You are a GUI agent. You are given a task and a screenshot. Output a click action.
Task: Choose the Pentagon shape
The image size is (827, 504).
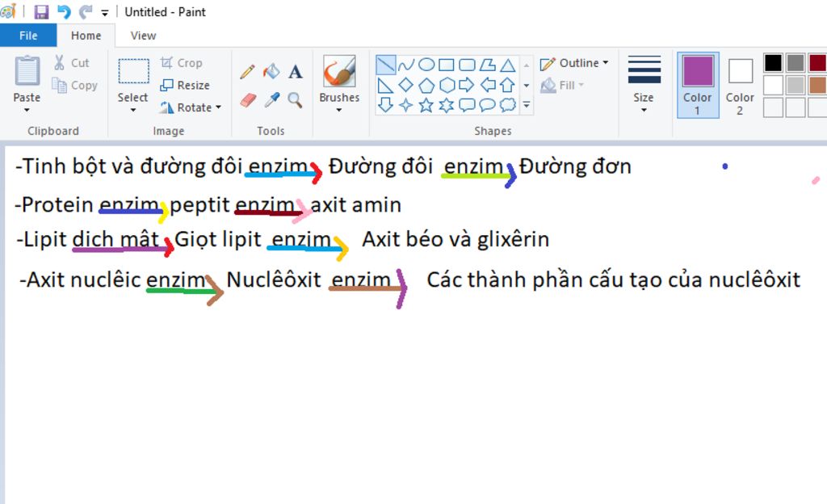[x=426, y=85]
